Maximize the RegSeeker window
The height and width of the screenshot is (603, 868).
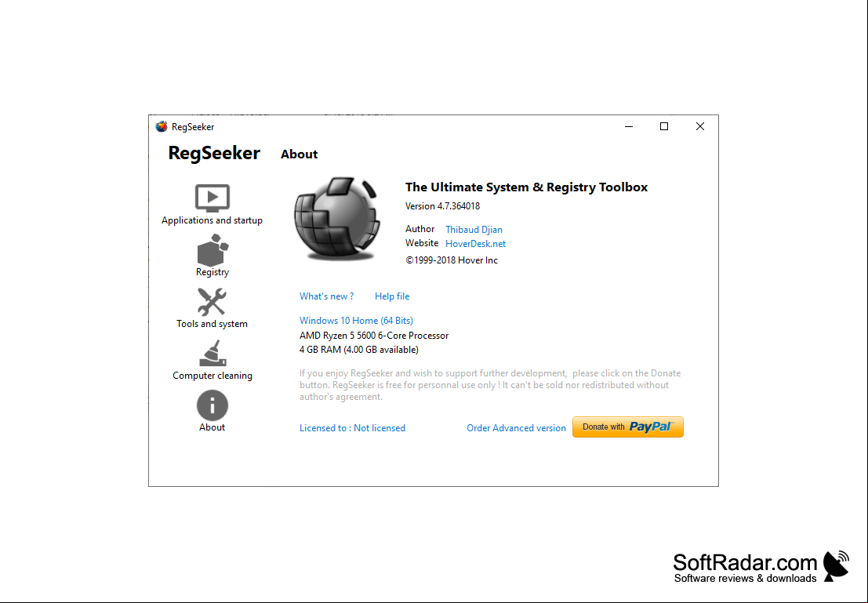coord(664,127)
